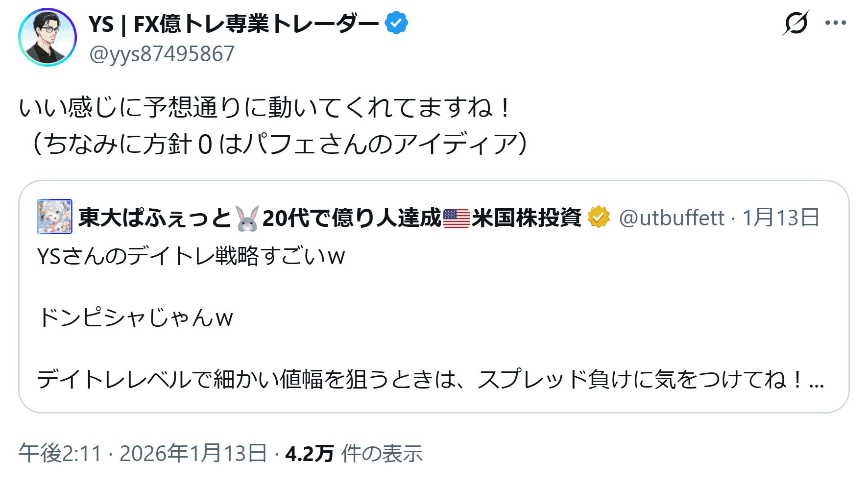Screen dimensions: 868x488
Task: Open the 東大ぱふぇっと author name in the quote
Action: [154, 218]
